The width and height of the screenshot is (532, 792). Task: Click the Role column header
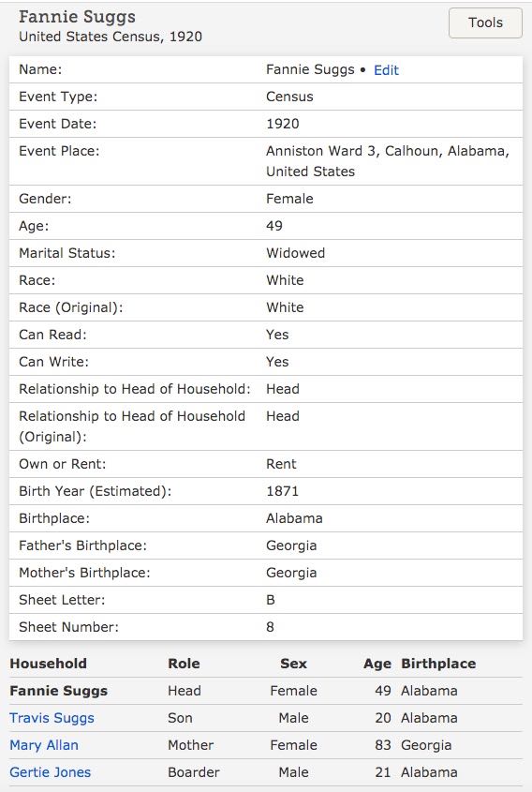(x=184, y=664)
